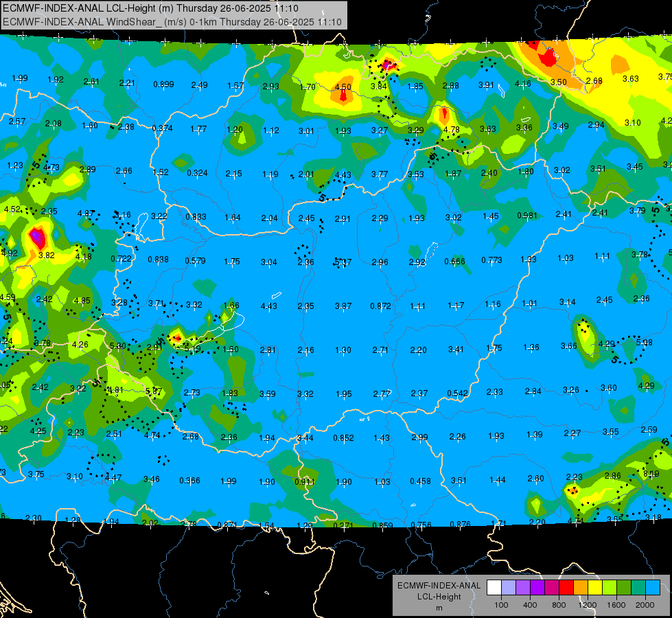Click the wind shear value 0.458
672x618 pixels.
(420, 481)
